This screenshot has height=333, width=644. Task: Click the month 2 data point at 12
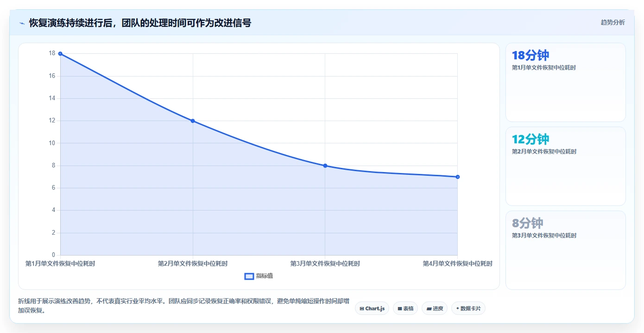tap(193, 121)
